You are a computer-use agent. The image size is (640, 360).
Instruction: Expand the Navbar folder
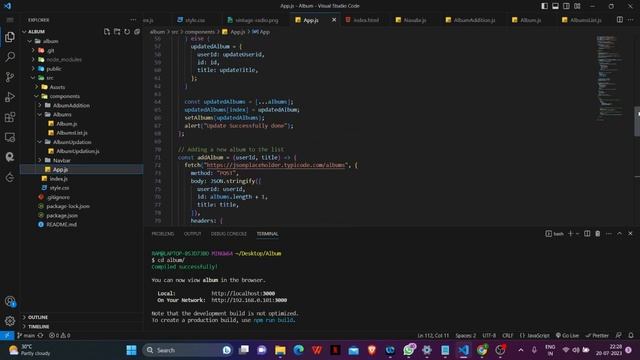point(40,160)
